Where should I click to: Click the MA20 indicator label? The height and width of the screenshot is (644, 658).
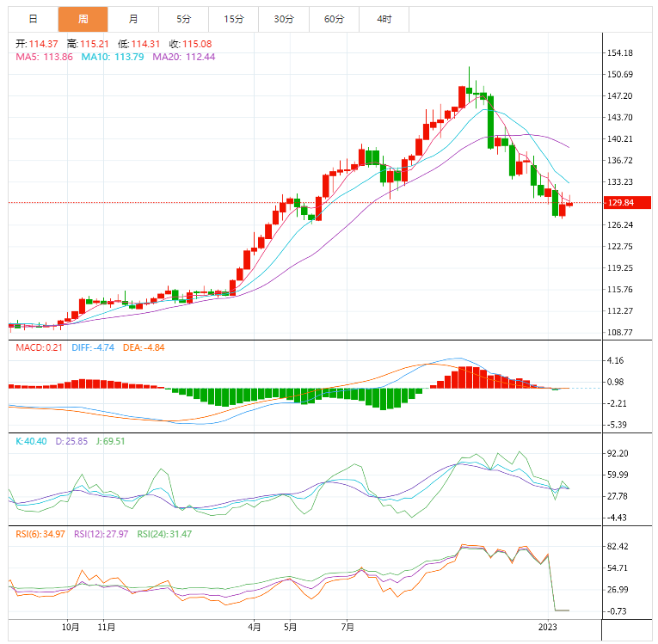[x=183, y=57]
